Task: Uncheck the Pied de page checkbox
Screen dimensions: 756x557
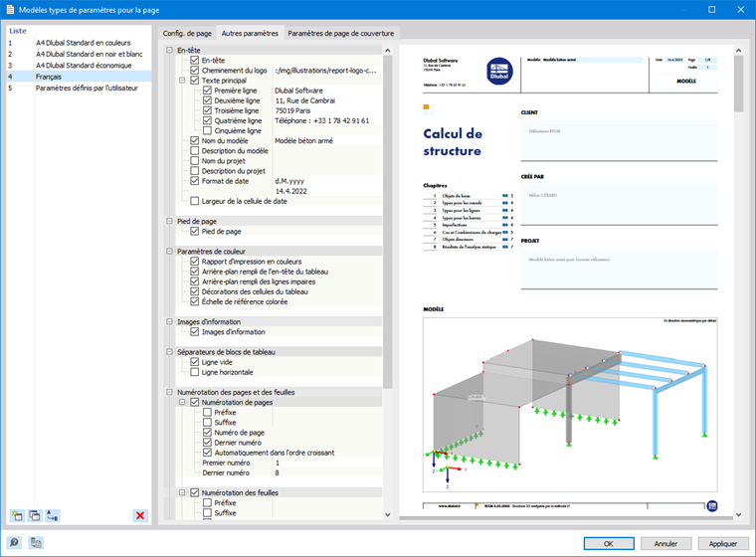Action: (x=195, y=232)
